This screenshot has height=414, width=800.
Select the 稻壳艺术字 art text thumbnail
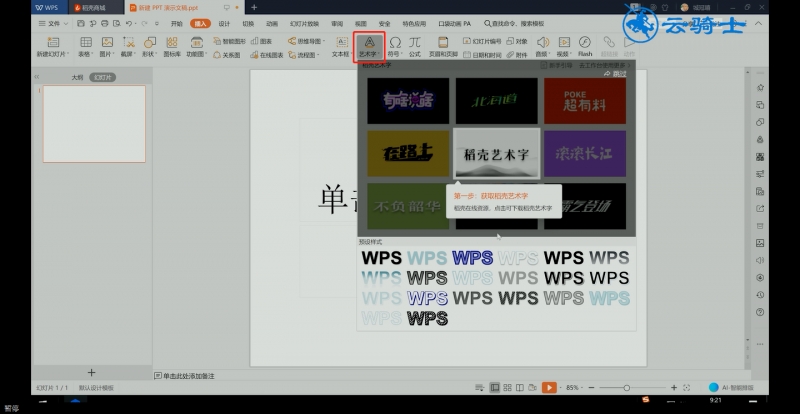click(x=496, y=154)
